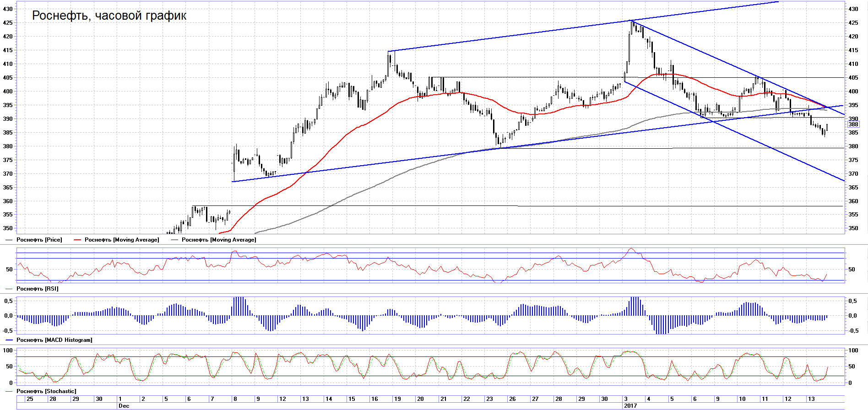The width and height of the screenshot is (868, 410).
Task: Click the '380' value on the right price axis
Action: (853, 146)
